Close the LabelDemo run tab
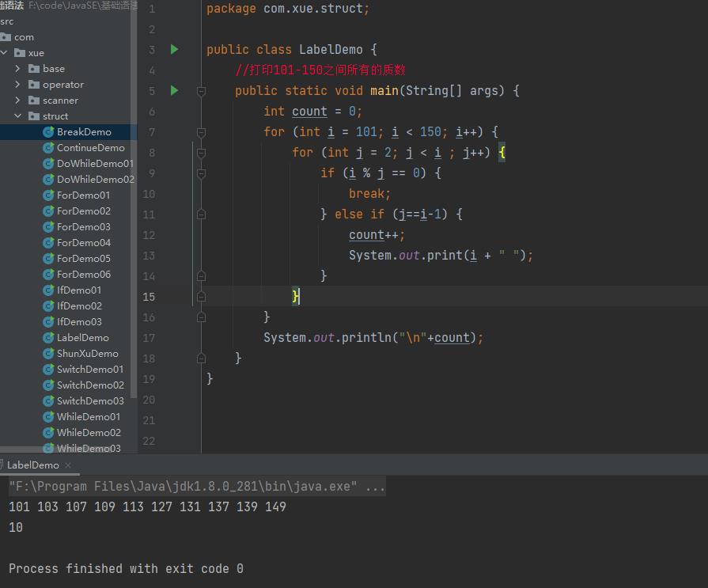 [x=68, y=465]
